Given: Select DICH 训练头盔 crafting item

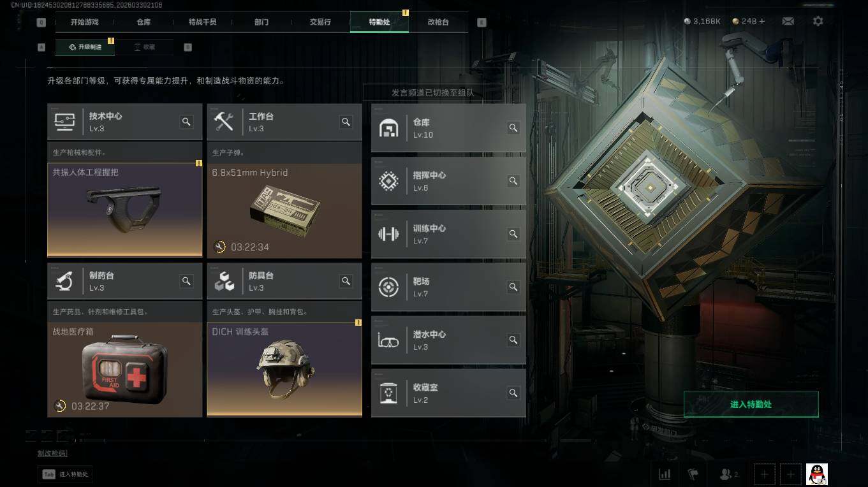Looking at the screenshot, I should tap(284, 369).
